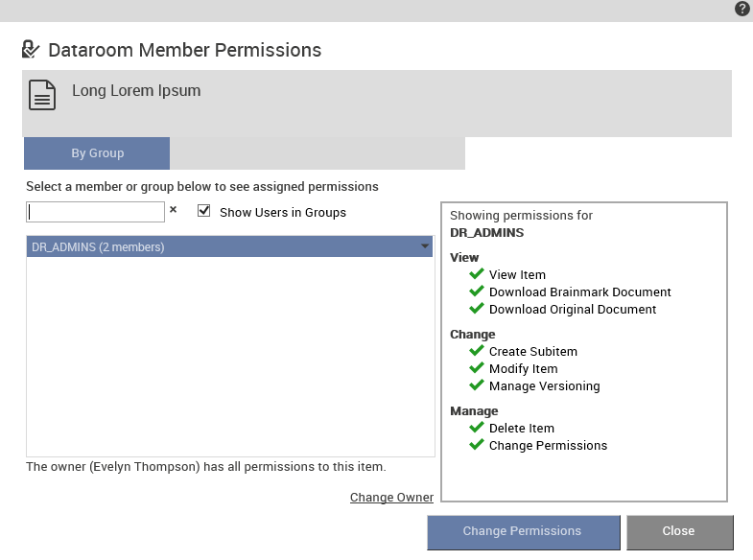The image size is (753, 560).
Task: Clear the search field with the x icon
Action: 174,210
